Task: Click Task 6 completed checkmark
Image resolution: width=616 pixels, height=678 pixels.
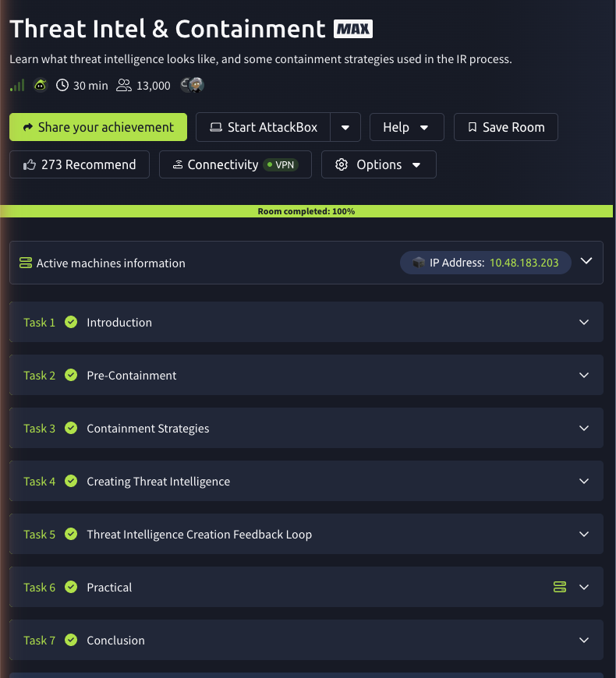Action: 71,587
